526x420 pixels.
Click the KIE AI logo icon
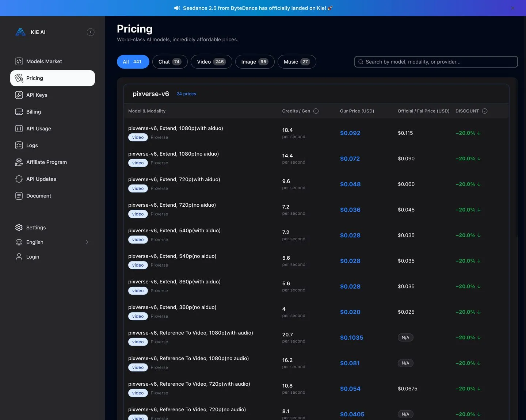pos(20,32)
